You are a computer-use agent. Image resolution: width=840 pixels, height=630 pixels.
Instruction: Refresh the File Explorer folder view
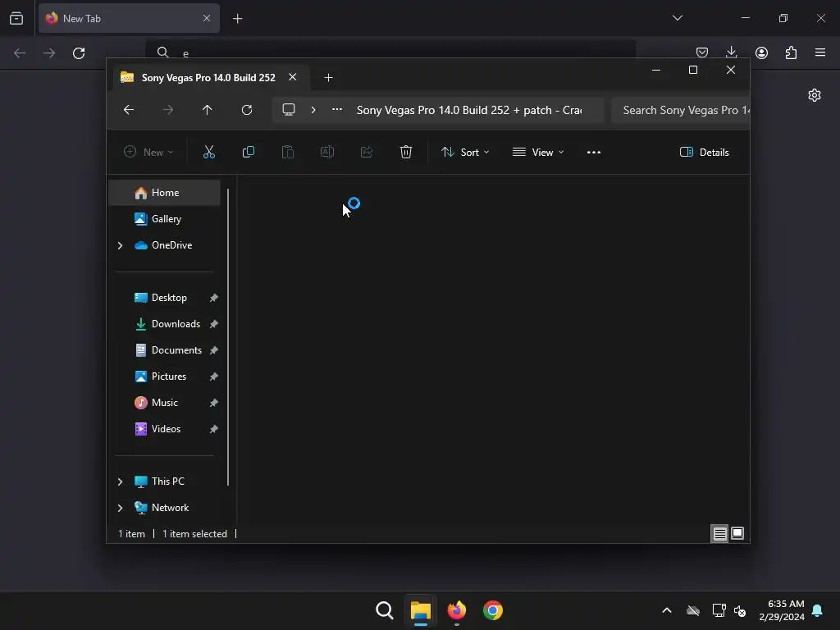246,110
